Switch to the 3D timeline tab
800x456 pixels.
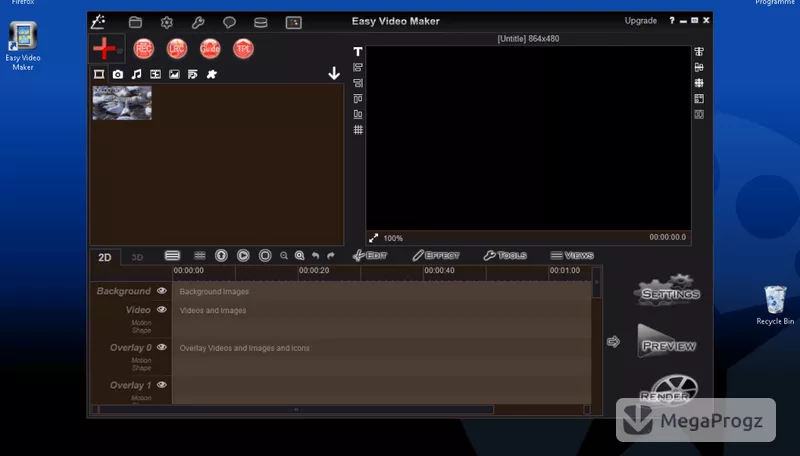(137, 257)
